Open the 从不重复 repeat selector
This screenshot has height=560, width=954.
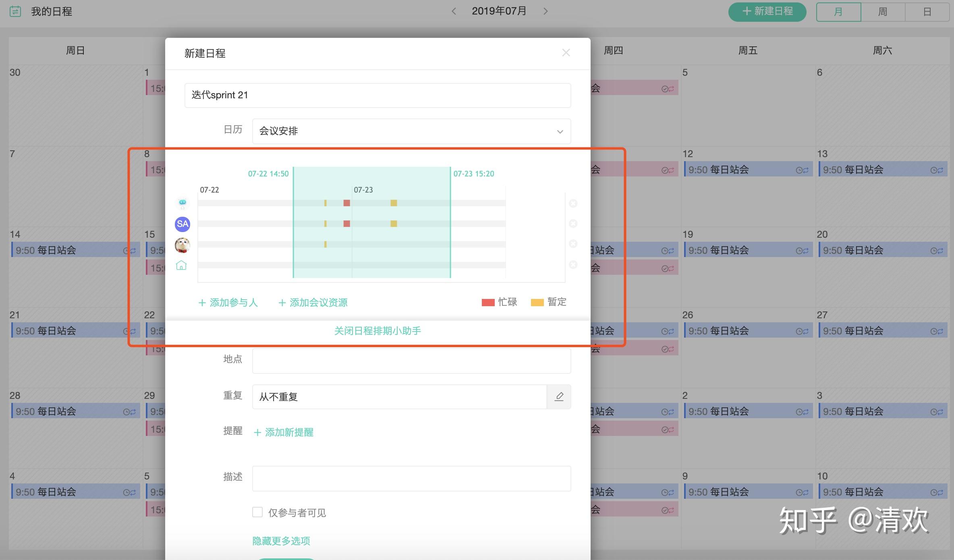point(399,397)
